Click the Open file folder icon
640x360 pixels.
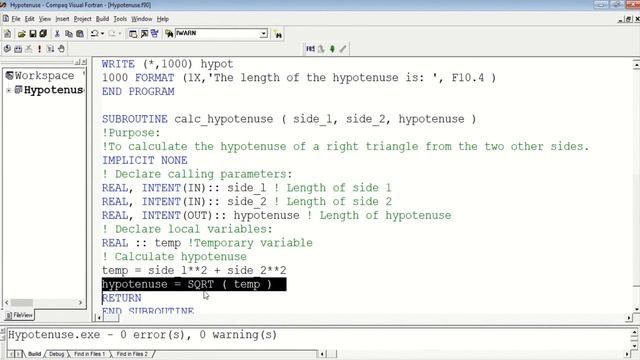(21, 34)
